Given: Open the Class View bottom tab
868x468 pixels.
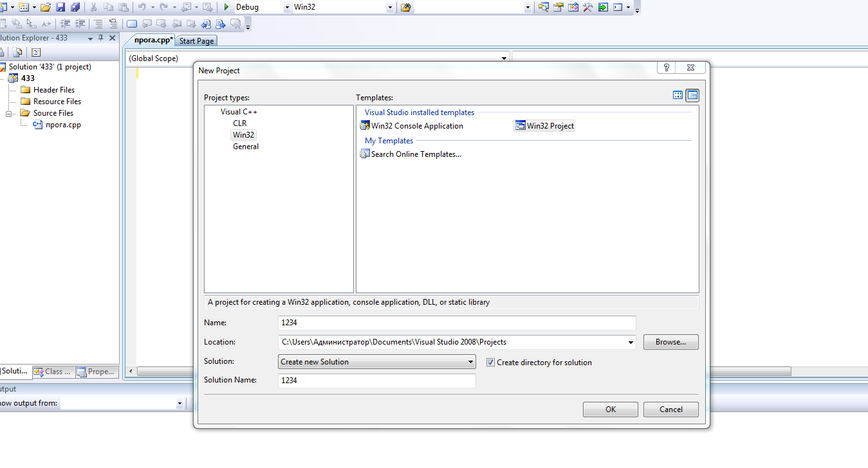Looking at the screenshot, I should point(53,371).
